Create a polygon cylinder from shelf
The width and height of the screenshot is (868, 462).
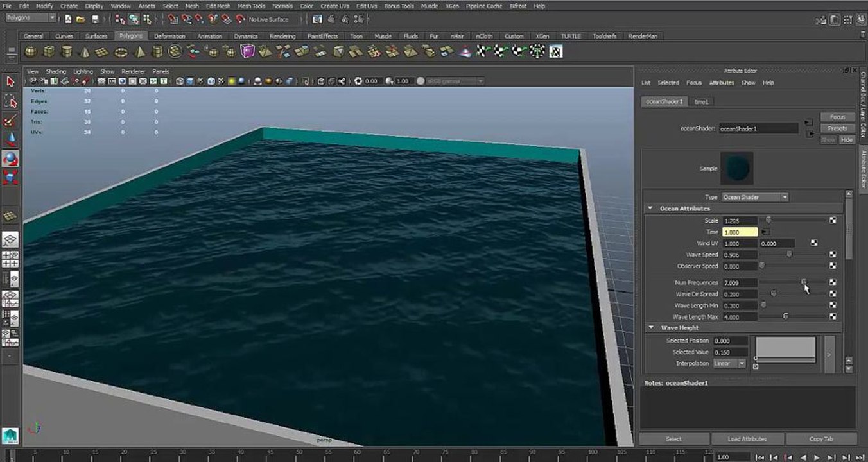tap(67, 51)
